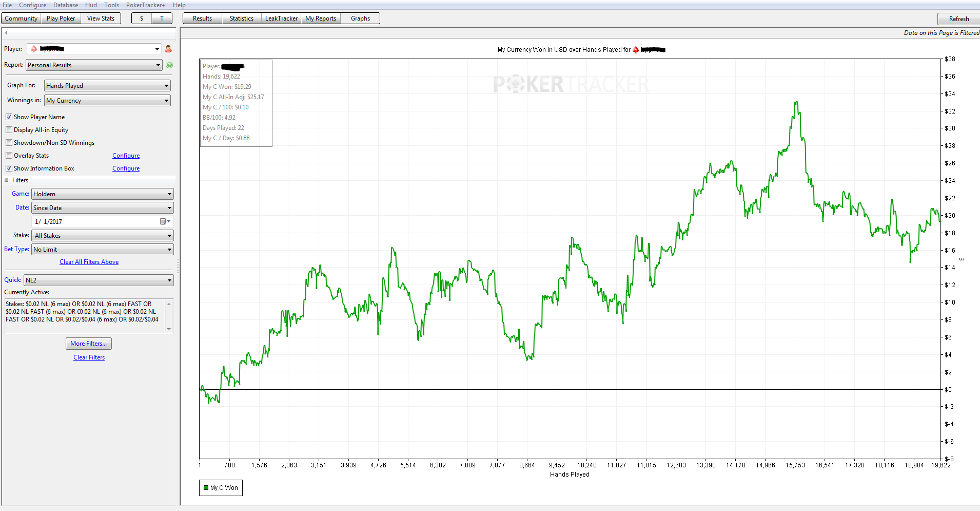The width and height of the screenshot is (980, 511).
Task: Switch to cash games with $ button
Action: [x=142, y=18]
